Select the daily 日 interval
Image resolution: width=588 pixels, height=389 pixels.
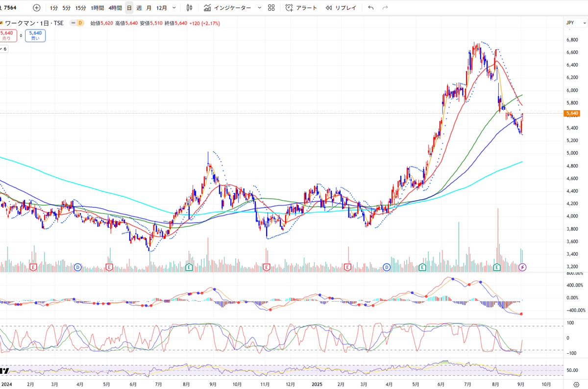click(x=129, y=8)
